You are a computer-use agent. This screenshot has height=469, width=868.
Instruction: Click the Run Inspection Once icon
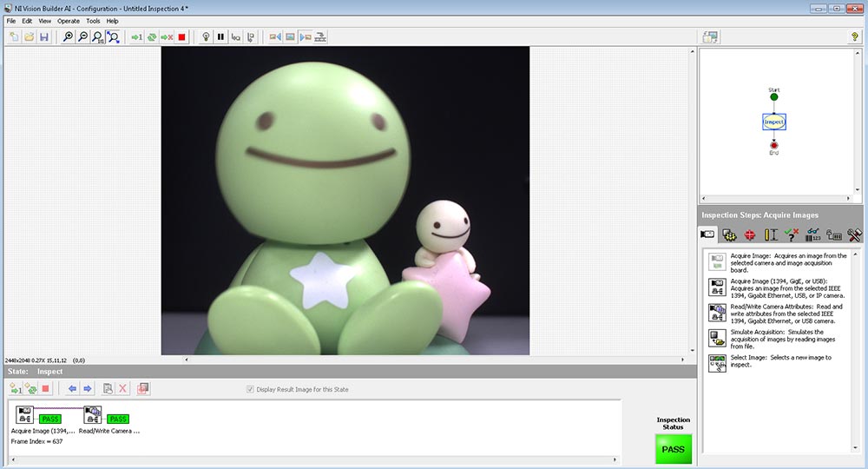pyautogui.click(x=136, y=37)
